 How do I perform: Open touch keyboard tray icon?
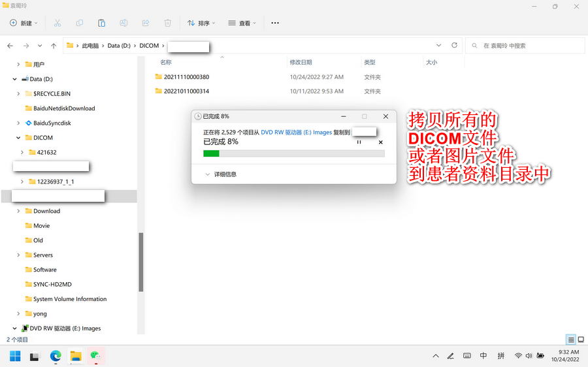pyautogui.click(x=467, y=356)
